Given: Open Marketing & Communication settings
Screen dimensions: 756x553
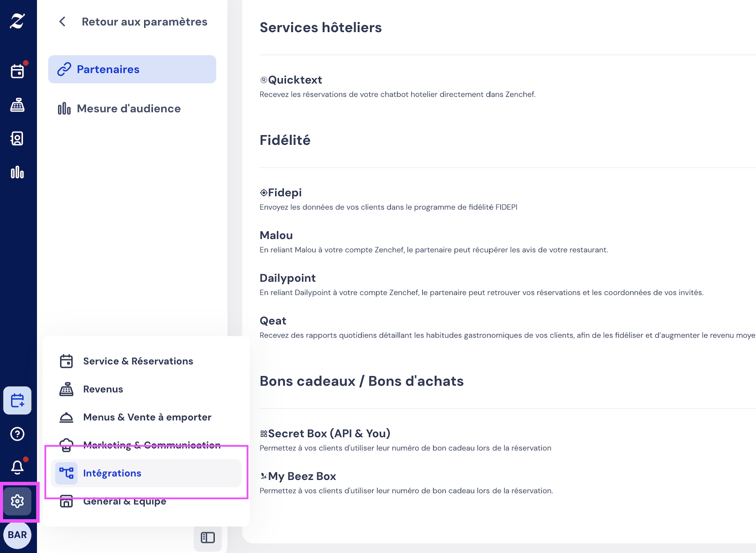Looking at the screenshot, I should tap(146, 445).
